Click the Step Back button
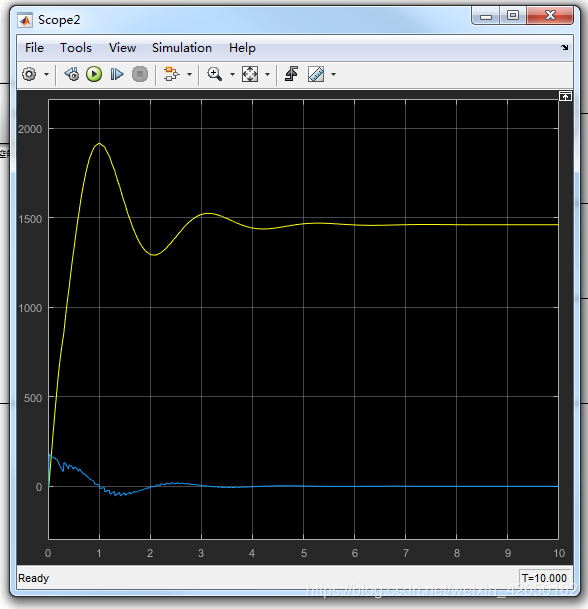Viewport: 588px width, 609px height. tap(72, 74)
